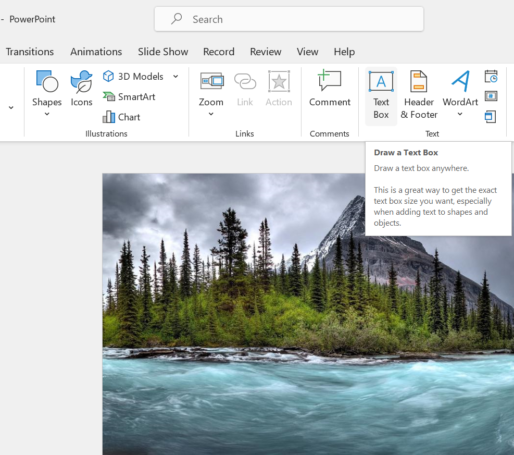Viewport: 514px width, 455px height.
Task: Open the Slide Show tab
Action: [163, 52]
